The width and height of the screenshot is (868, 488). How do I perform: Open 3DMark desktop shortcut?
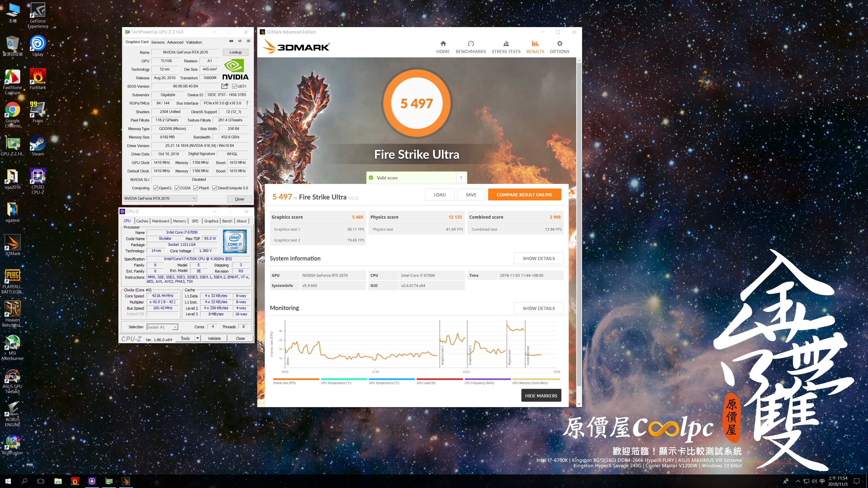click(x=12, y=245)
